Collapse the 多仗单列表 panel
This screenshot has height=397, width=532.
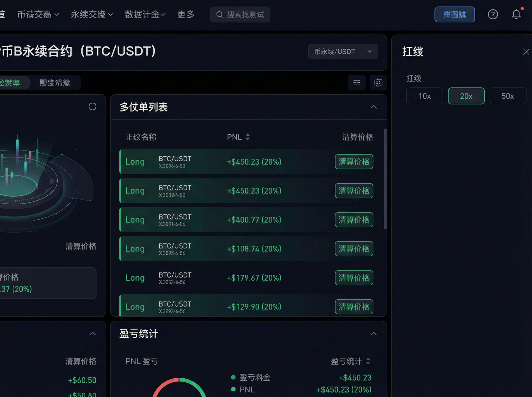374,107
